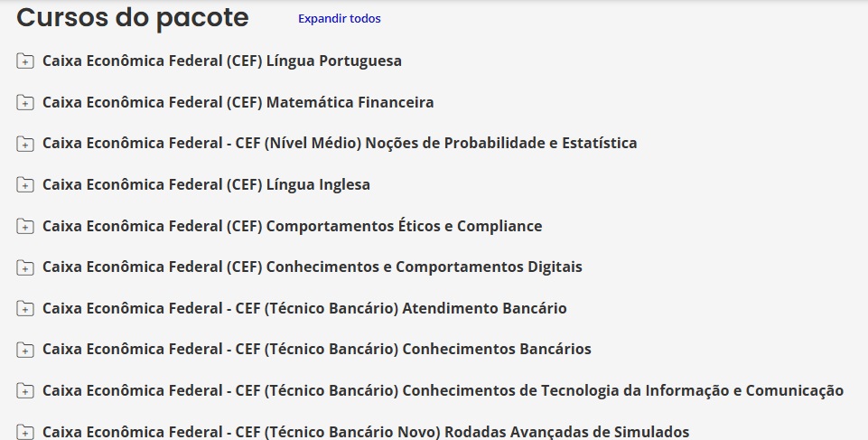
Task: Open the CEF Língua Inglesa course row
Action: pyautogui.click(x=207, y=185)
